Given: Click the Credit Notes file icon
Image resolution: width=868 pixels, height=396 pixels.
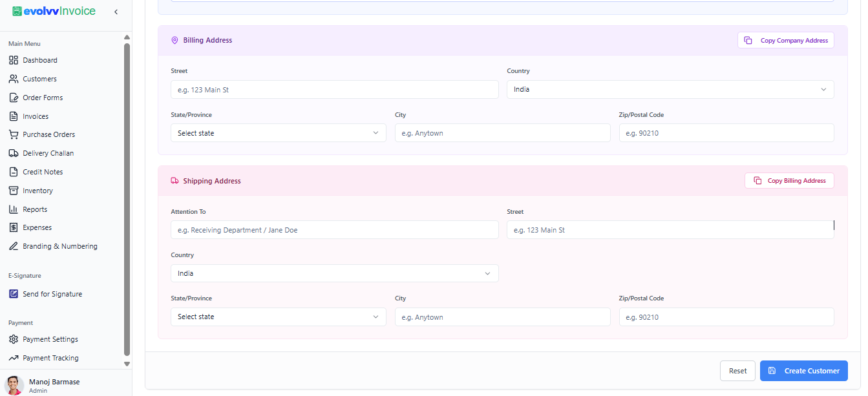Looking at the screenshot, I should pos(14,172).
